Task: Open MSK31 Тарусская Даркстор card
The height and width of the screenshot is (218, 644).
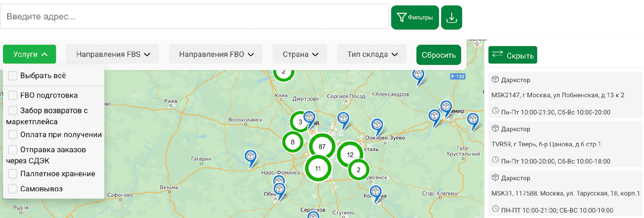Action: pos(565,193)
